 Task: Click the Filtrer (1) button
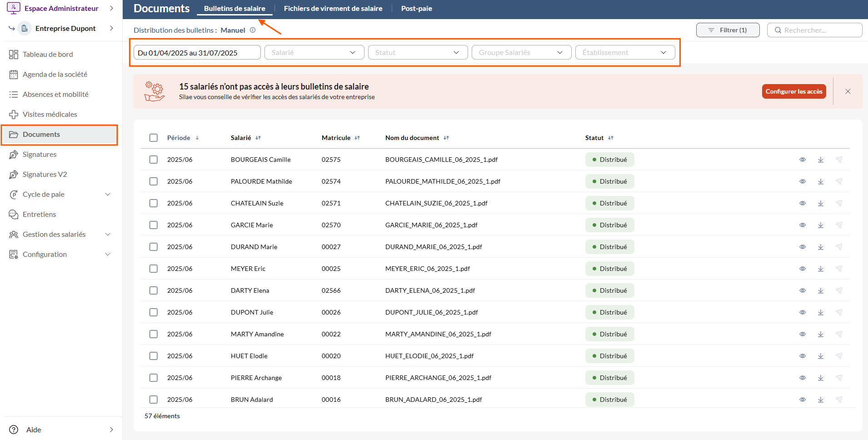pos(728,30)
